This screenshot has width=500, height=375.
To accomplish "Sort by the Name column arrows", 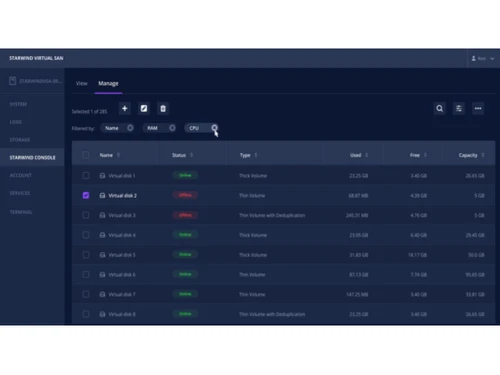I will pyautogui.click(x=118, y=155).
